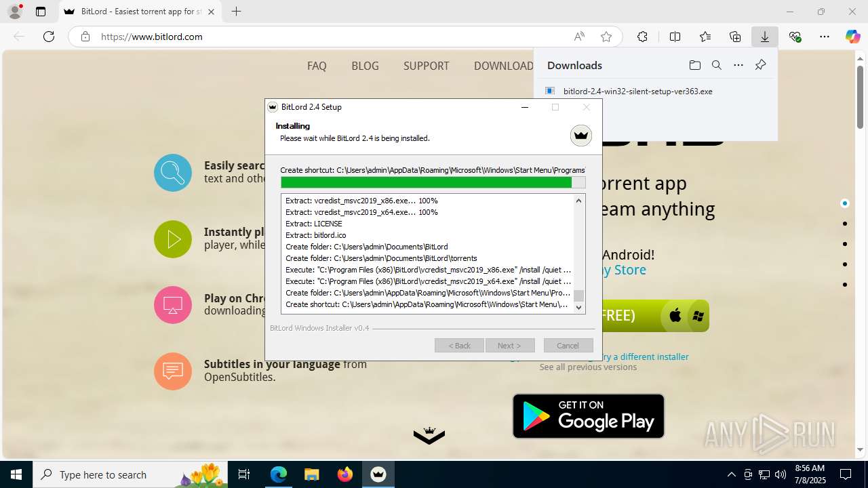Viewport: 868px width, 488px height.
Task: Click the taskbar search box
Action: tap(131, 474)
